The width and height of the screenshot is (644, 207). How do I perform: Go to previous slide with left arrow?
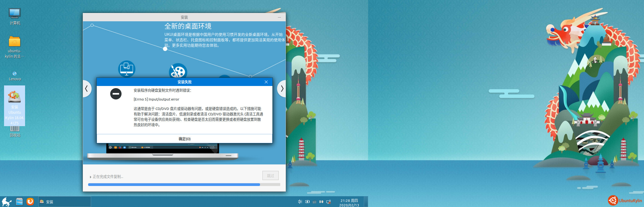[x=86, y=88]
